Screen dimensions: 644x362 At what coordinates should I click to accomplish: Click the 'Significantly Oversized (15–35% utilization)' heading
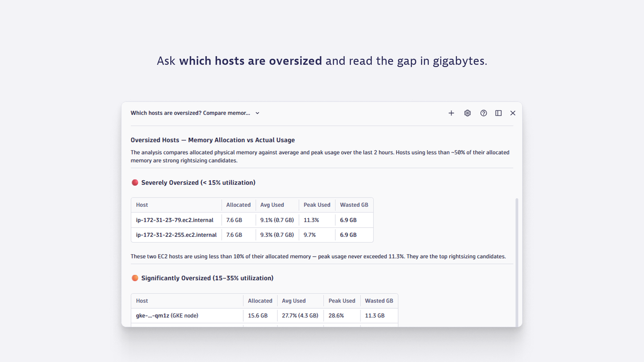[207, 278]
